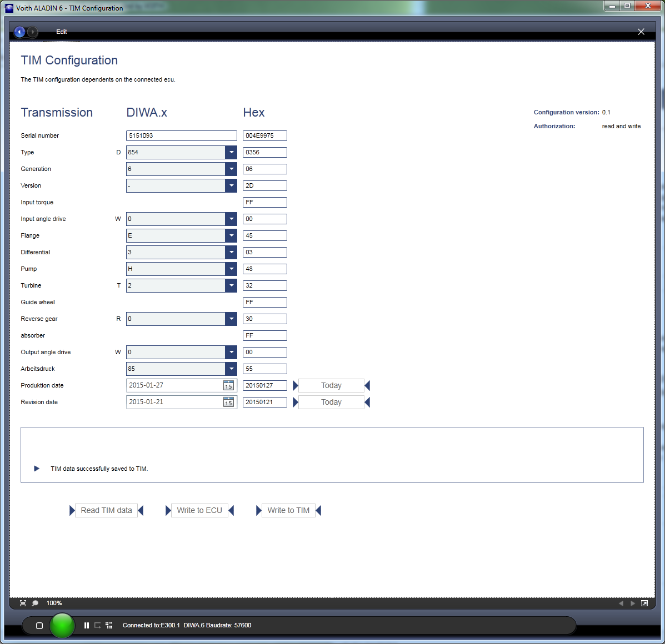Click the fit-to-screen icon beside 100%

[x=23, y=603]
